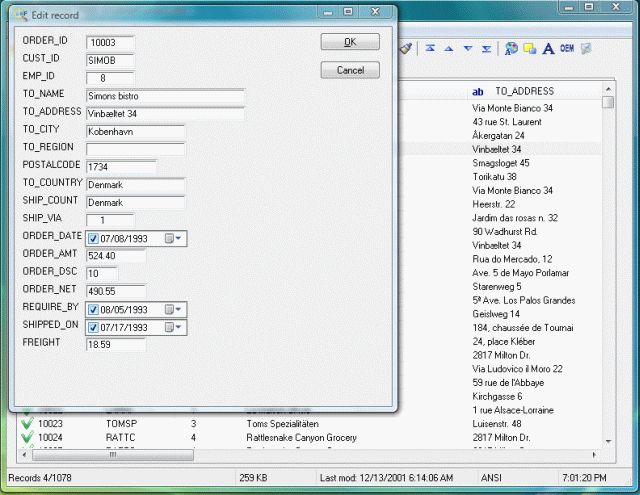
Task: Uncheck the ORDER_DATE checkbox
Action: pyautogui.click(x=93, y=238)
